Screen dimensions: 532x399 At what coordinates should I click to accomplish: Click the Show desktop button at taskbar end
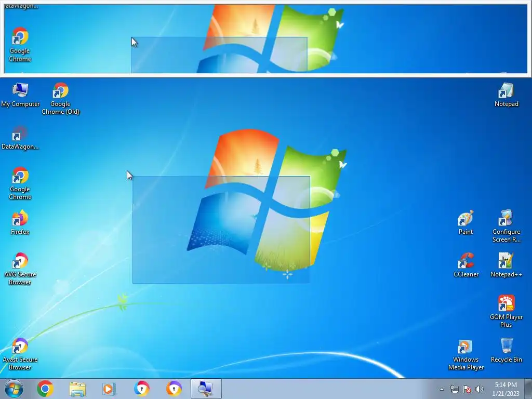point(528,389)
